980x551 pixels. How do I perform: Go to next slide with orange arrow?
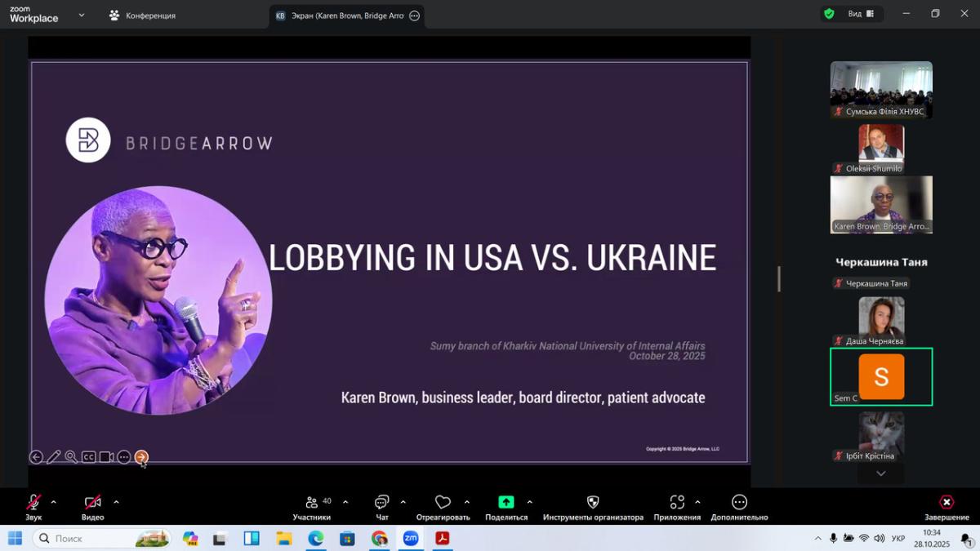click(141, 457)
